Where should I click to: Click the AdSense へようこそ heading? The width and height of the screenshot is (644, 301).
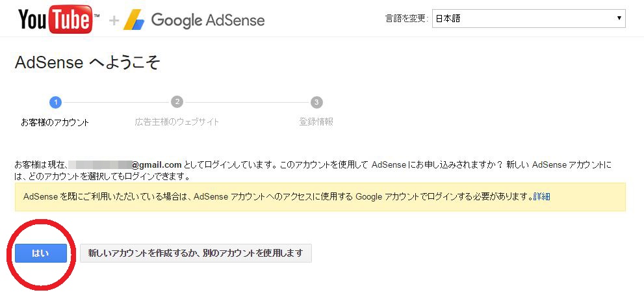(x=87, y=63)
